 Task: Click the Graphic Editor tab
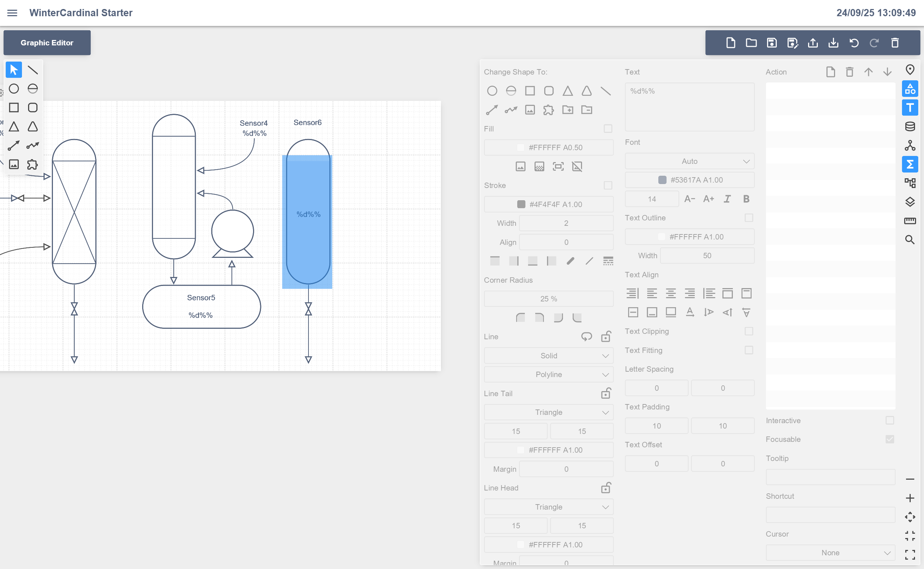tap(47, 43)
